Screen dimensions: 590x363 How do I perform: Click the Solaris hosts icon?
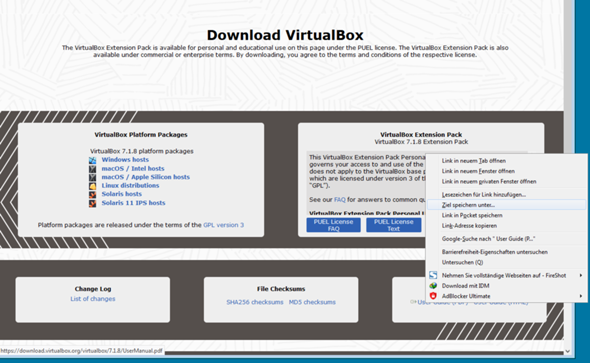tap(93, 195)
